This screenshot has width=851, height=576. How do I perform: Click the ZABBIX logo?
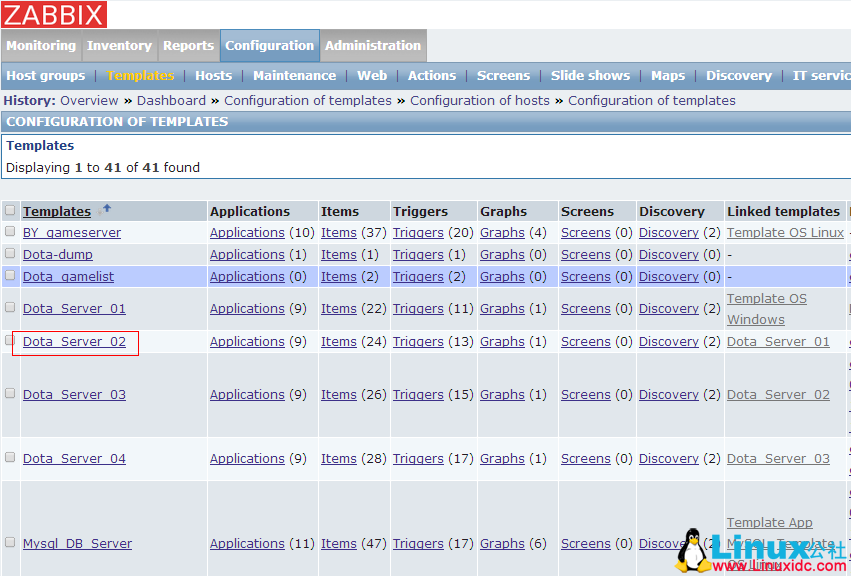pyautogui.click(x=54, y=14)
